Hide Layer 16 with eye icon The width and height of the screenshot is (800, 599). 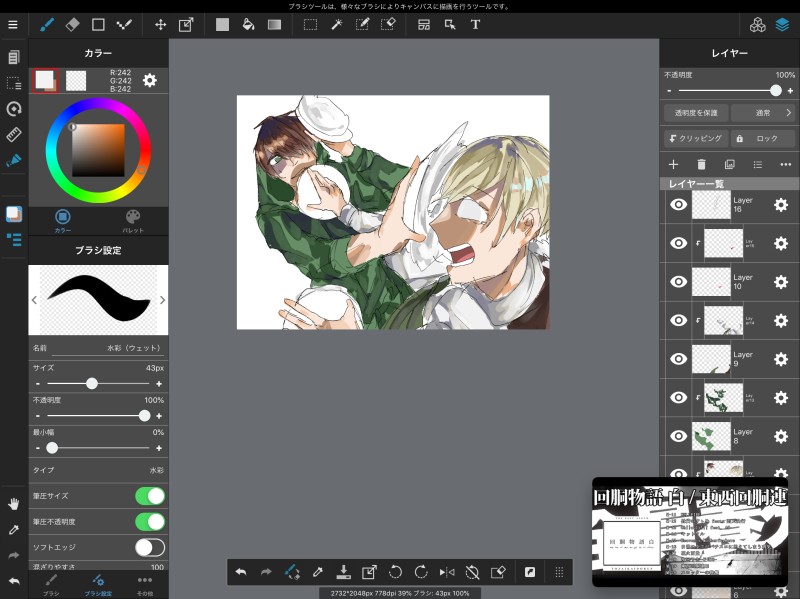[x=678, y=205]
